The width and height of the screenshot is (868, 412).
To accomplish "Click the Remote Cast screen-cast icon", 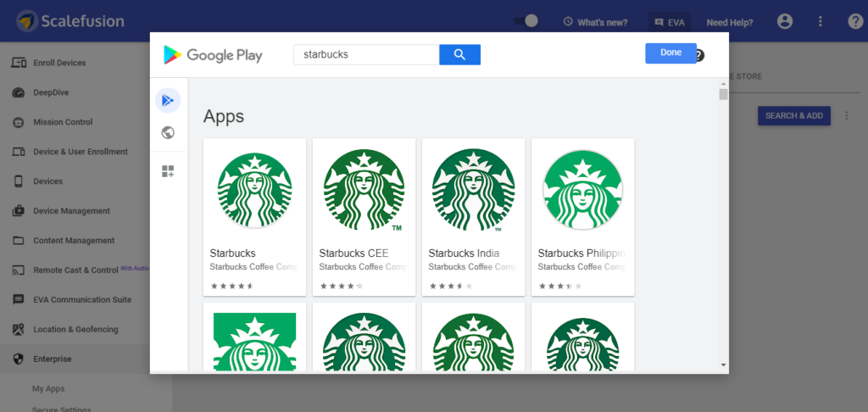I will [19, 270].
